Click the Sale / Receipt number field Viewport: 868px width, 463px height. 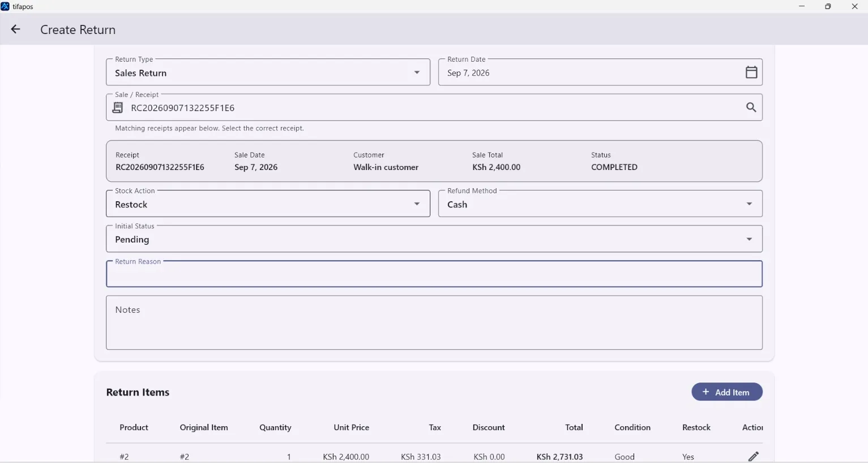434,108
